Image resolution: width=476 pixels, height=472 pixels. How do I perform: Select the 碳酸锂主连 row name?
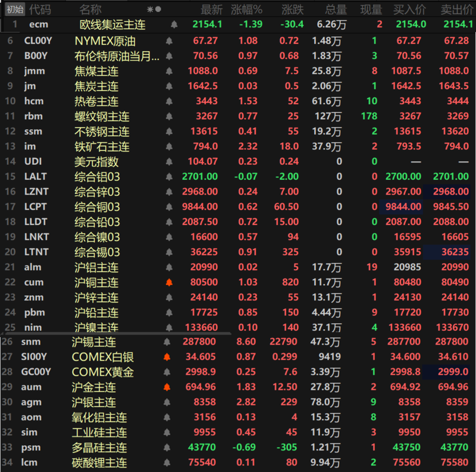tap(99, 462)
